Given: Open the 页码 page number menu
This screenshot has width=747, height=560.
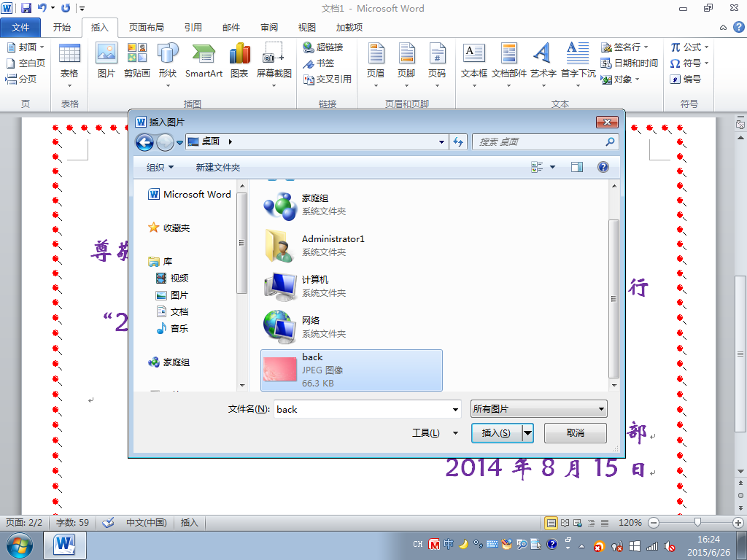Looking at the screenshot, I should tap(437, 64).
